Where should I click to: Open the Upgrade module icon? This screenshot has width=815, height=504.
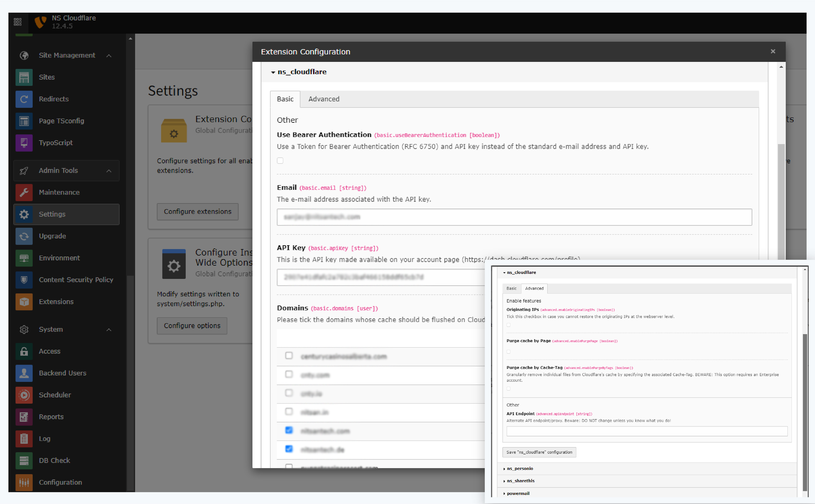[24, 236]
